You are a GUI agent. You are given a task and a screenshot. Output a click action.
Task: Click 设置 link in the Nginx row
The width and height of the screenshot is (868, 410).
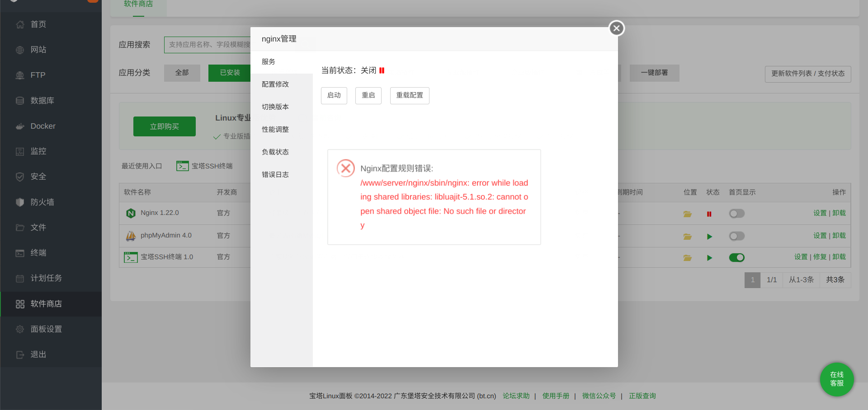[820, 213]
